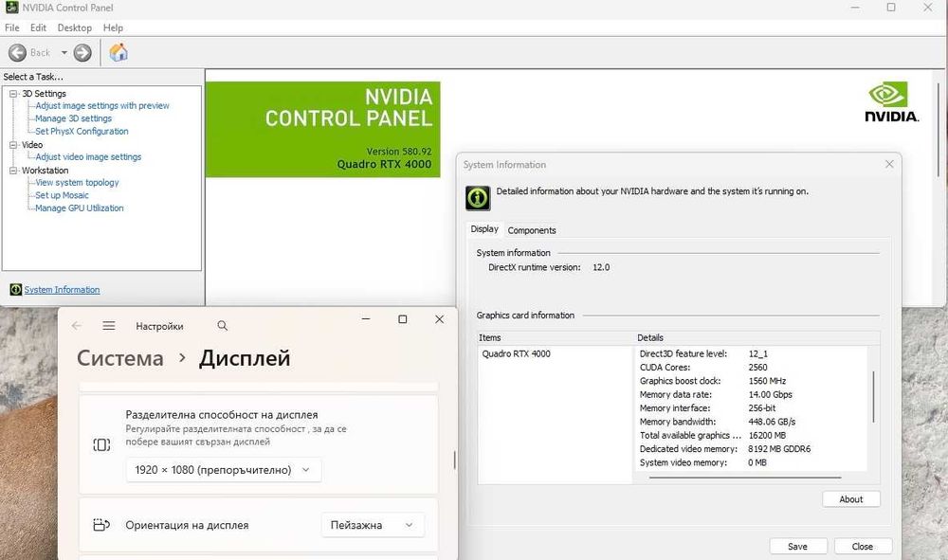Switch to the Components tab
This screenshot has width=948, height=560.
pyautogui.click(x=532, y=230)
